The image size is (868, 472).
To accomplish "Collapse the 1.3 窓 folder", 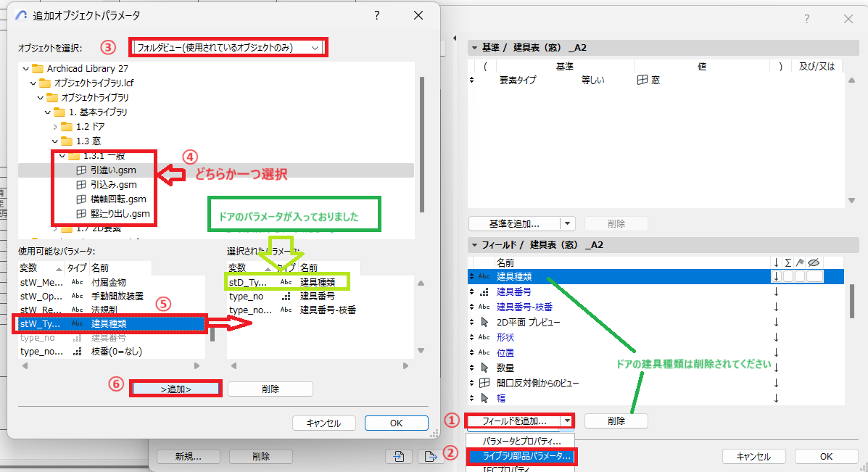I will (x=55, y=141).
